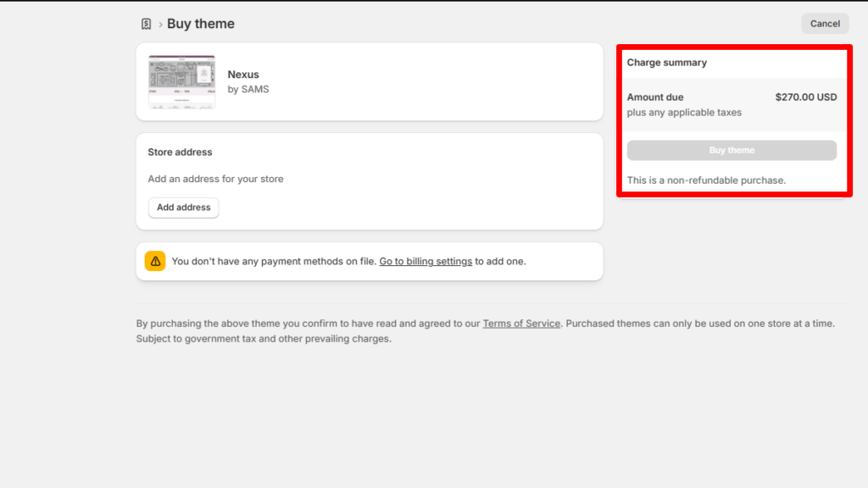Click the greyed-out Buy theme button
Image resolution: width=868 pixels, height=488 pixels.
[x=732, y=151]
